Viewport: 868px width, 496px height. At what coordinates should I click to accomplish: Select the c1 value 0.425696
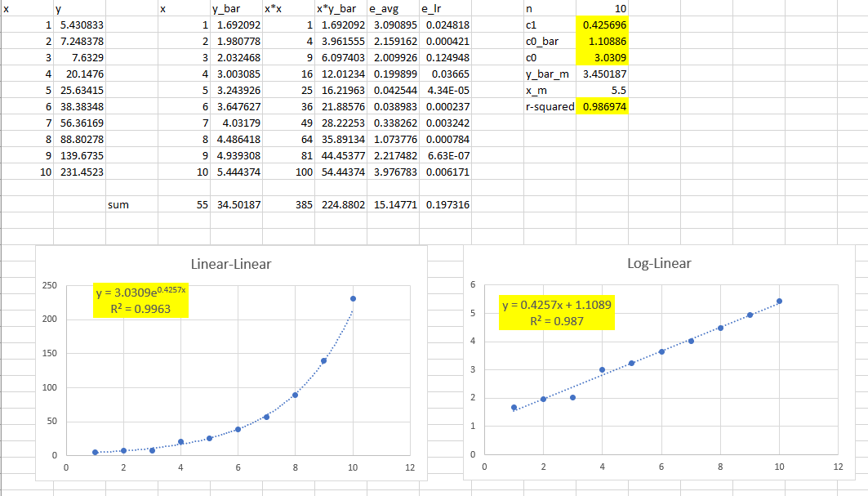pyautogui.click(x=603, y=25)
